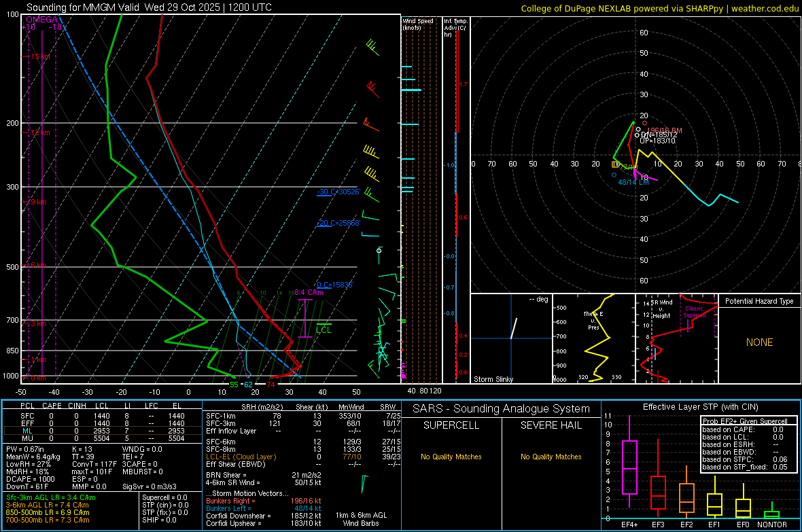Screen dimensions: 802x532
Task: Click the 9 km height marker
Action: 38,202
